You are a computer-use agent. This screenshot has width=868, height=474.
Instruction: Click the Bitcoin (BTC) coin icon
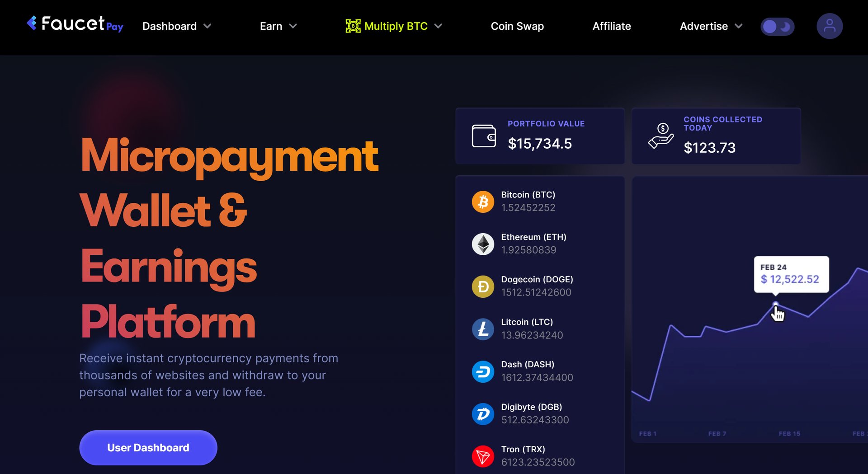click(483, 202)
